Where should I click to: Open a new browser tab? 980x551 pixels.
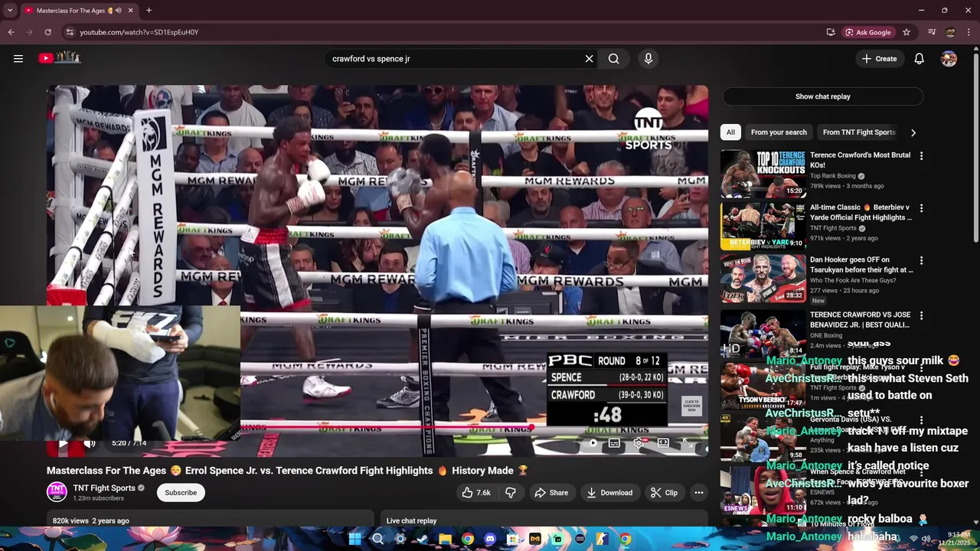click(149, 10)
